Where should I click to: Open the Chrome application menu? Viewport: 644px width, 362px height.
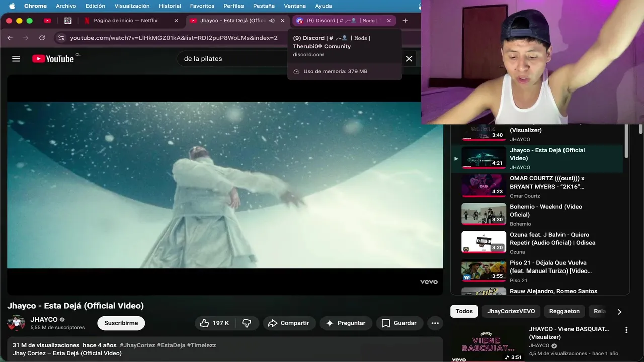[x=35, y=6]
